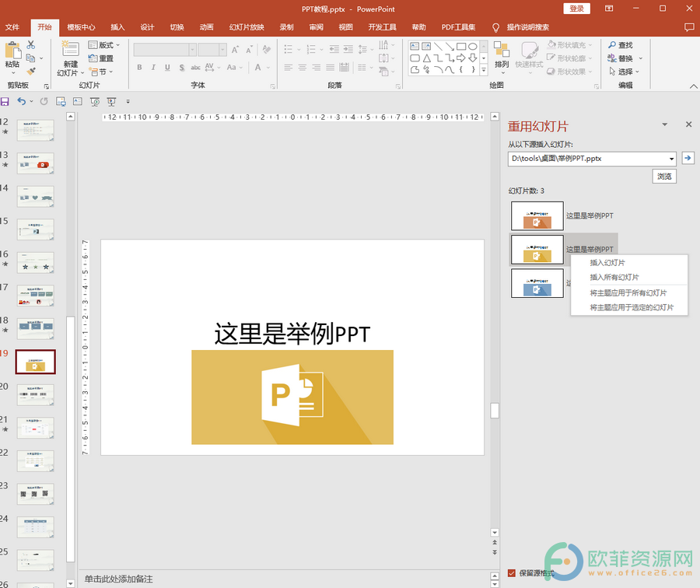
Task: Pick the triangle shape in gallery
Action: (x=427, y=58)
